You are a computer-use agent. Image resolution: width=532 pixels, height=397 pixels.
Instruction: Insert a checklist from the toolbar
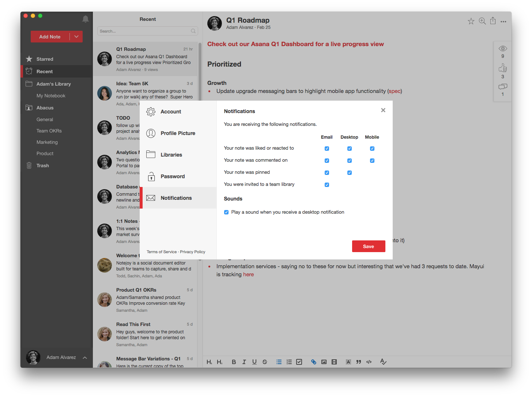299,362
